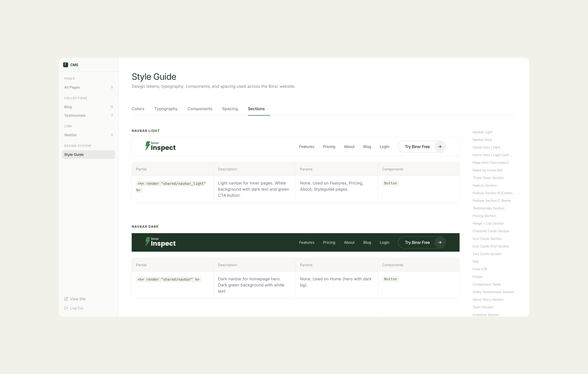Click the View Site external link icon

pyautogui.click(x=66, y=299)
